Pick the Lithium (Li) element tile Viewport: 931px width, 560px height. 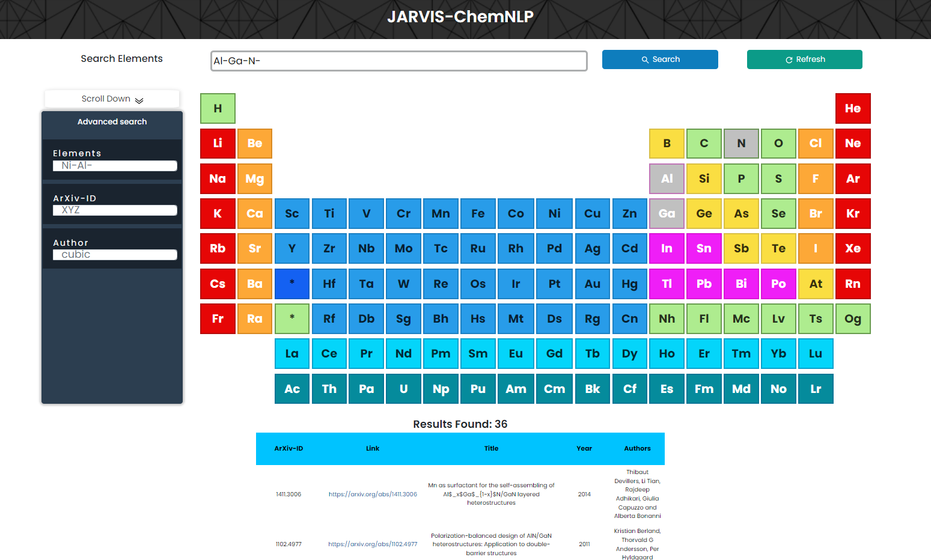point(218,144)
